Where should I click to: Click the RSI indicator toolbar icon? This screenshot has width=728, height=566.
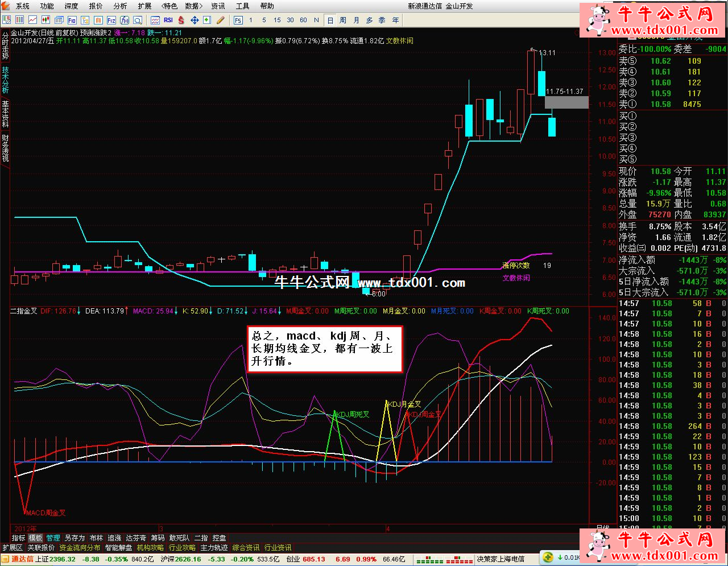pos(168,20)
